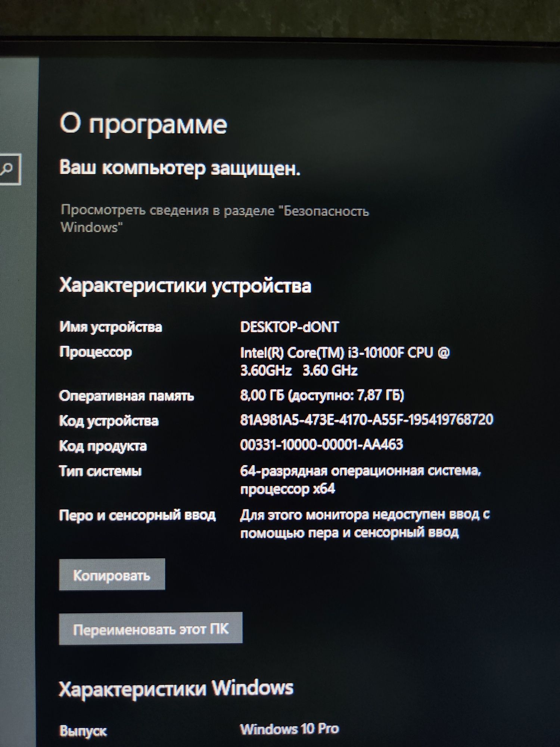
Task: Click the Тип системы label
Action: point(100,471)
